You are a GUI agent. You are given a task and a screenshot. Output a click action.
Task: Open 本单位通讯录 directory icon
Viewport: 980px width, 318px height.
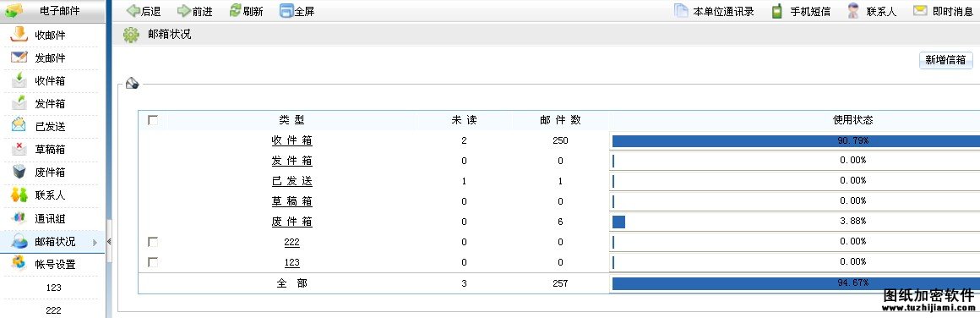[x=681, y=11]
